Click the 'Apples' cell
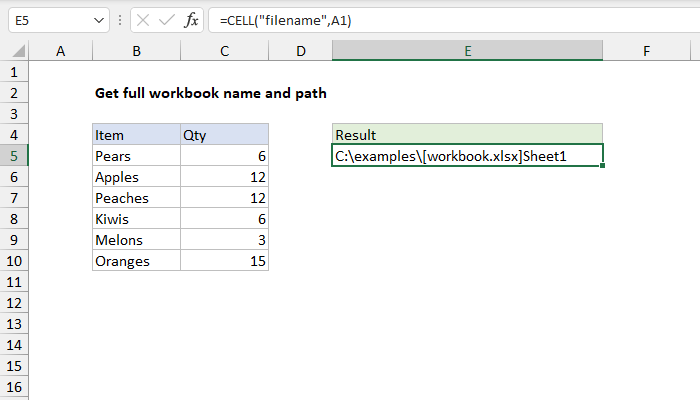 (x=137, y=177)
